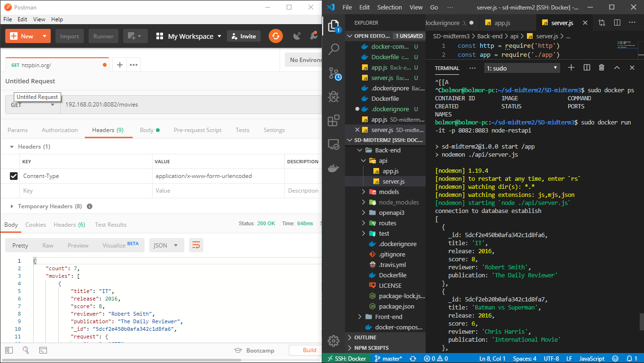Open Manage gear in VS Code activity bar
This screenshot has height=363, width=644.
334,340
